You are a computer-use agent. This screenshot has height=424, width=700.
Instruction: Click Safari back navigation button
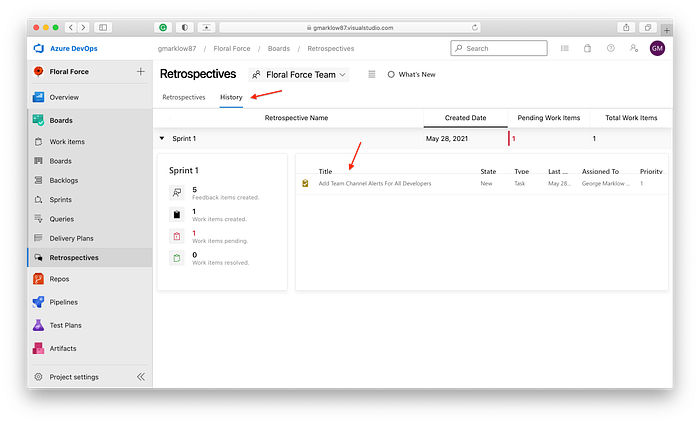pyautogui.click(x=71, y=27)
